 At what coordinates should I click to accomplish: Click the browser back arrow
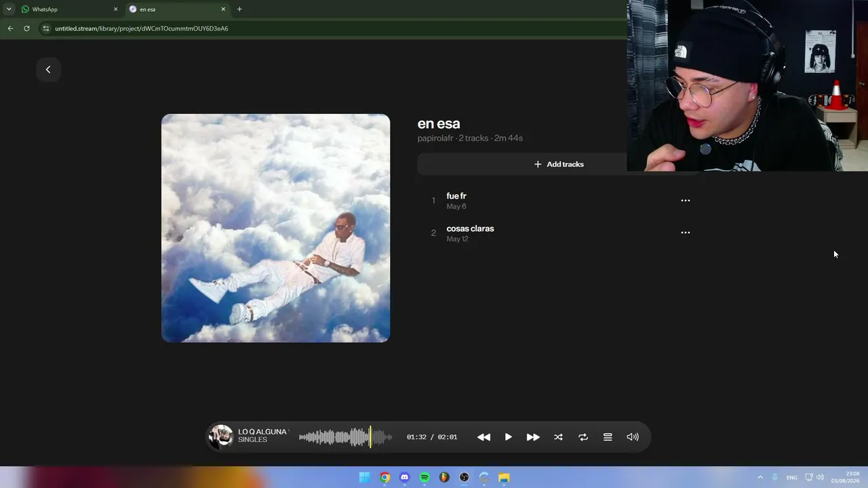click(x=10, y=28)
